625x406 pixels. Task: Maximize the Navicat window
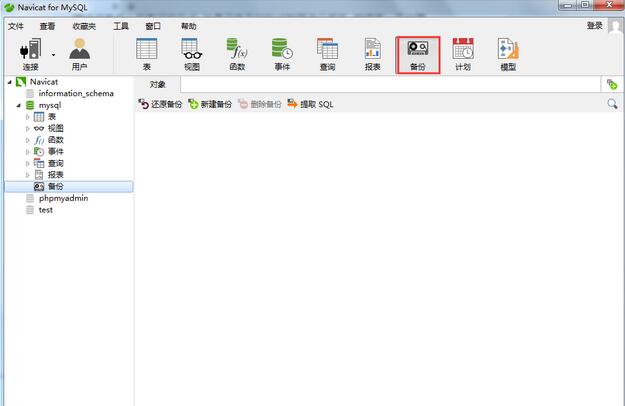[x=585, y=5]
